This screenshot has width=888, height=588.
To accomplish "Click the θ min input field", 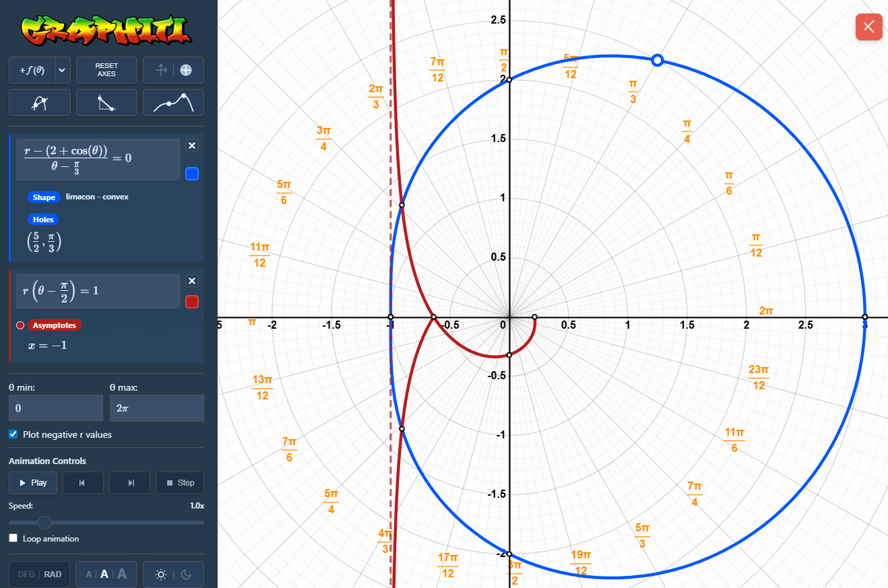I will pyautogui.click(x=56, y=408).
